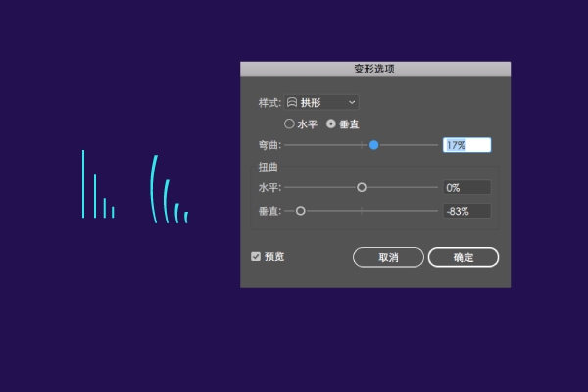Click the dropdown chevron beside 拱形

click(352, 102)
